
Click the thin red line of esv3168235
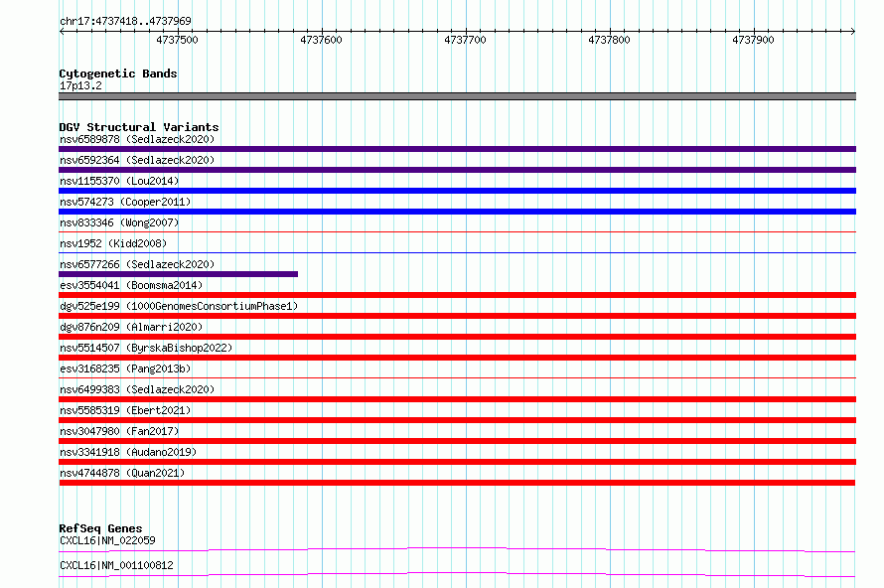[457, 377]
